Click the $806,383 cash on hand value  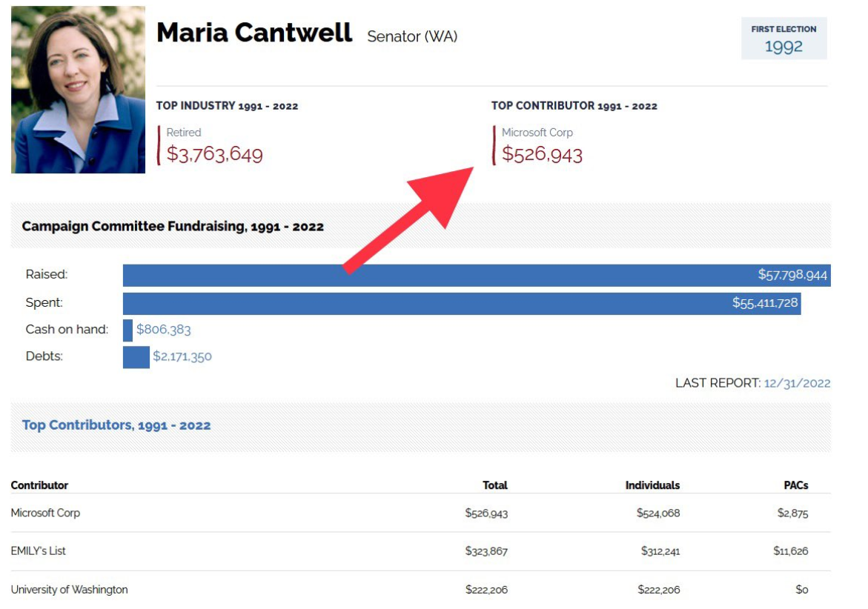(x=163, y=330)
